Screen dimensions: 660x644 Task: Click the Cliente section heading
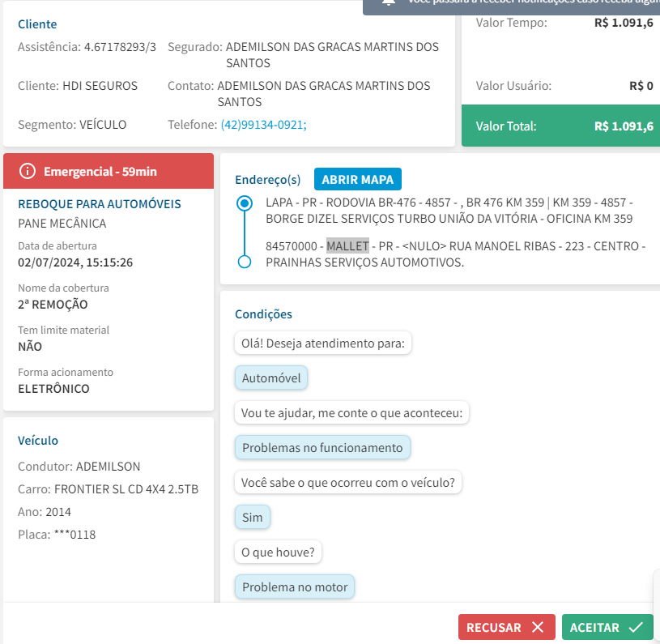click(x=37, y=24)
